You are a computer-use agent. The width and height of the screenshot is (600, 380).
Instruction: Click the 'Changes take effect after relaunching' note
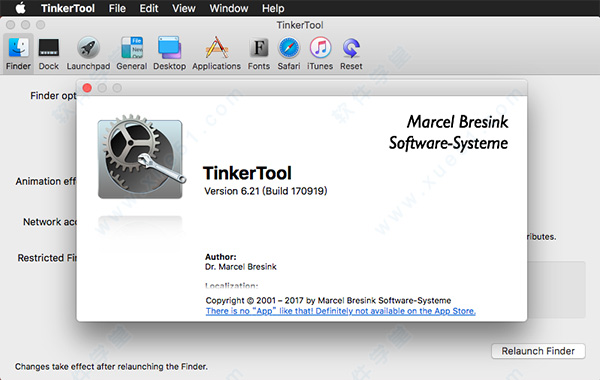[111, 367]
